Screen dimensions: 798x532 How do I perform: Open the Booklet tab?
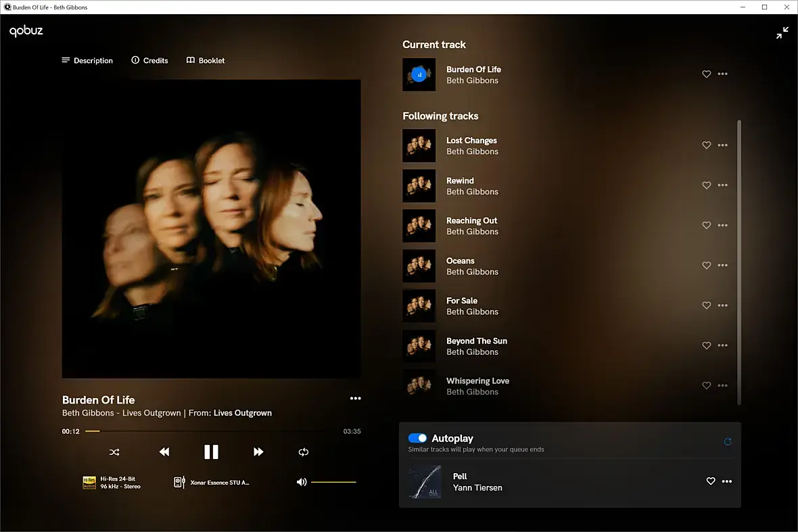206,61
